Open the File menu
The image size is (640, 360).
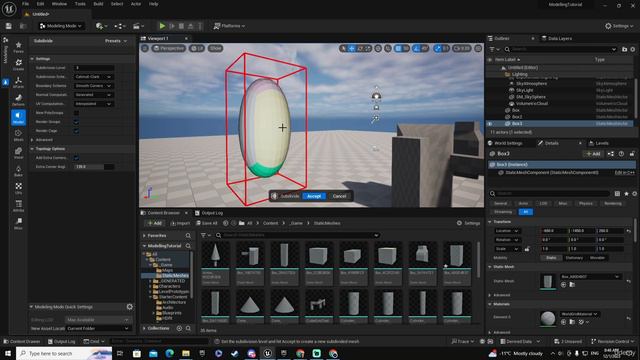point(25,4)
